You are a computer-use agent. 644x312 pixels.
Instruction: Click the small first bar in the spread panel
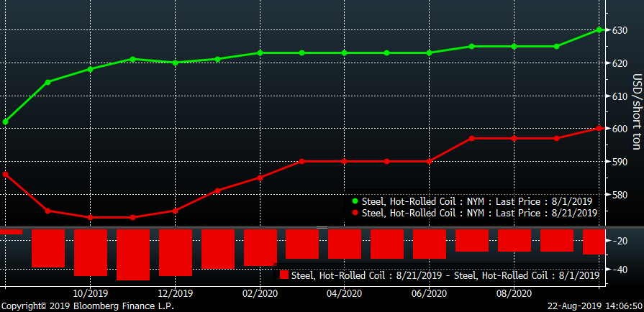point(11,231)
